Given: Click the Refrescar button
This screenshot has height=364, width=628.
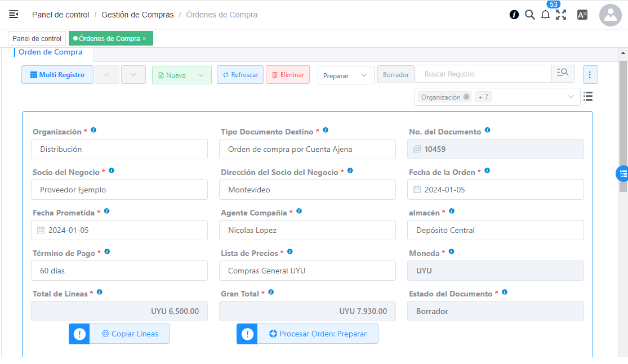Looking at the screenshot, I should coord(240,75).
